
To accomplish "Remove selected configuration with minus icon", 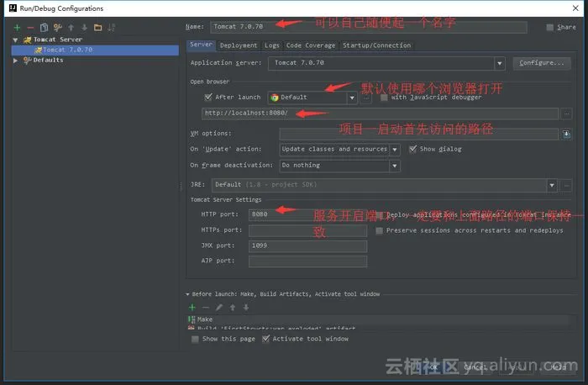I will click(30, 28).
